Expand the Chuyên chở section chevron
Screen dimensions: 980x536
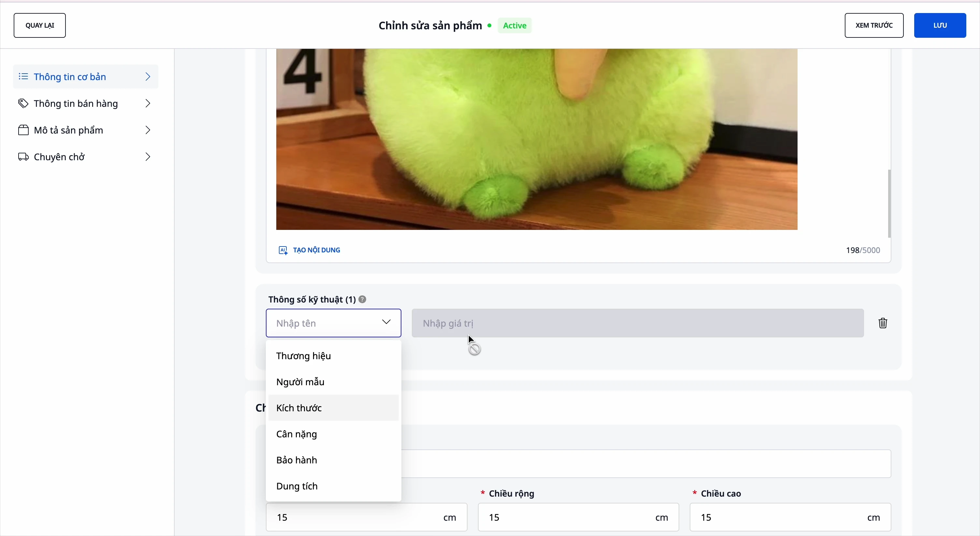click(x=148, y=157)
